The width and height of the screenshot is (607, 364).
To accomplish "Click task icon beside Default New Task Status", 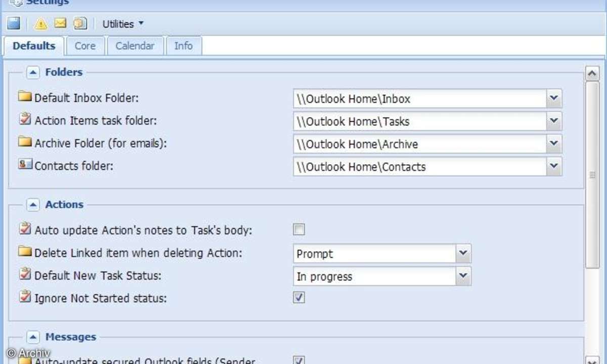I will [x=25, y=274].
